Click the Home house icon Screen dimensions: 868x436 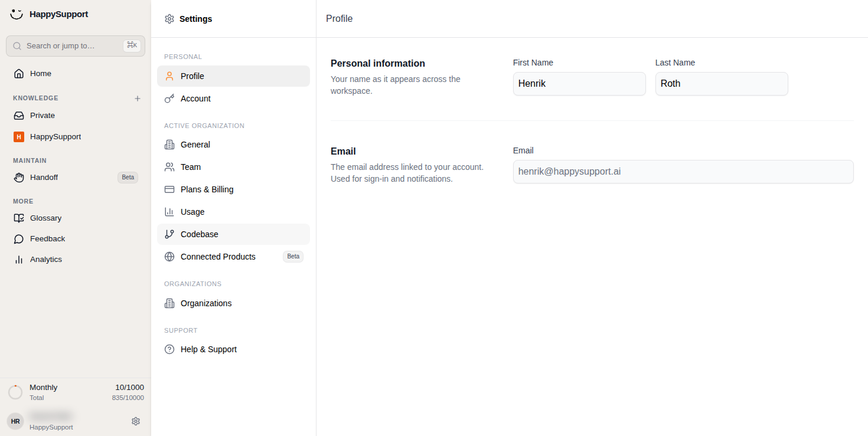pyautogui.click(x=19, y=74)
